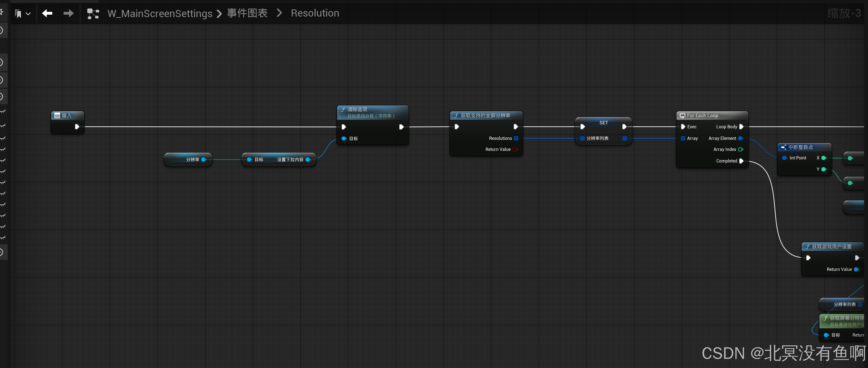The image size is (868, 368).
Task: Click the Loop Body exec pin
Action: [x=741, y=127]
